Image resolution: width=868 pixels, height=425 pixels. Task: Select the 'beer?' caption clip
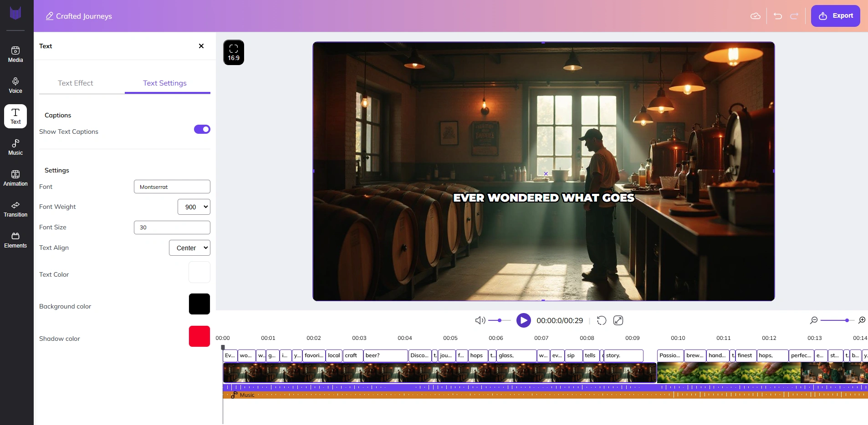(386, 355)
